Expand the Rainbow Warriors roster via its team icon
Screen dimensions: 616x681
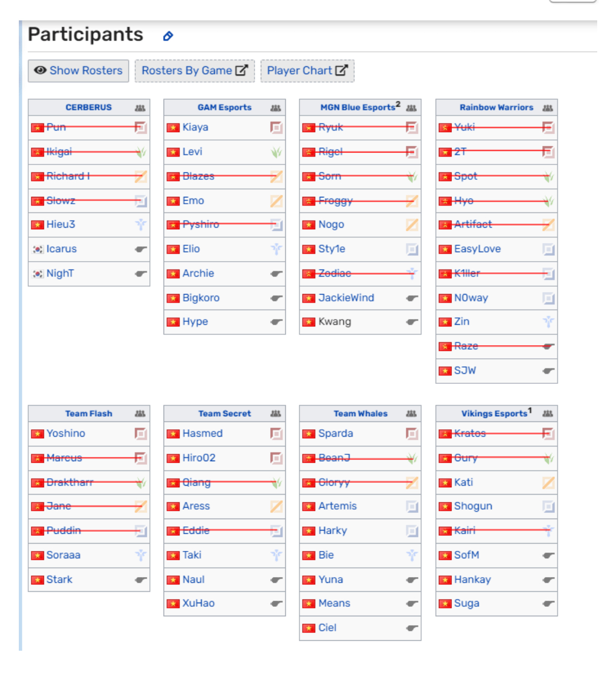point(547,108)
